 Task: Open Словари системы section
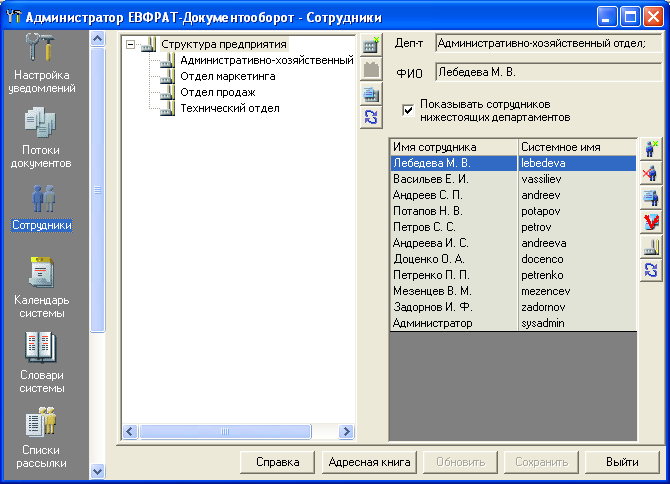(x=41, y=363)
